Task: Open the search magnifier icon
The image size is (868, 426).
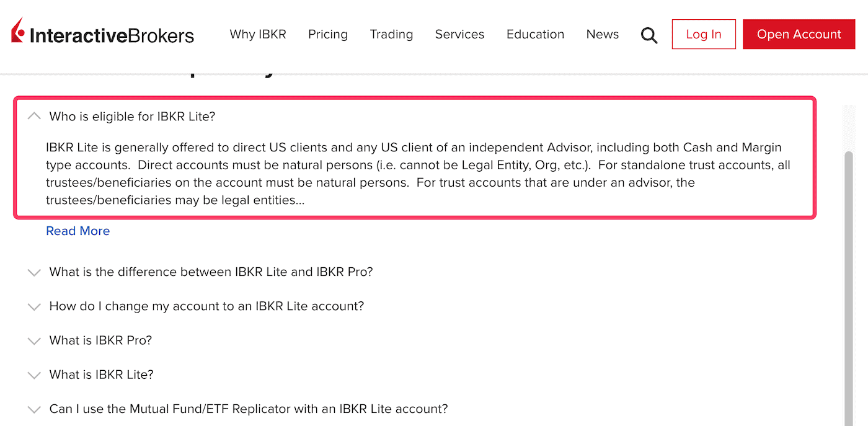Action: (x=649, y=35)
